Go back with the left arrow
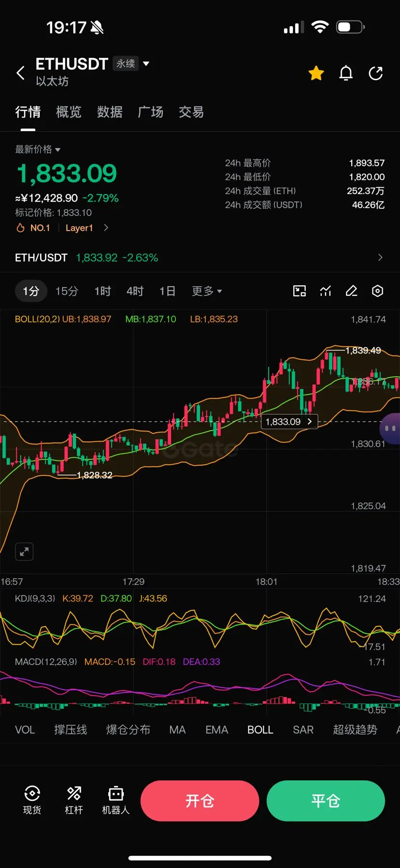Viewport: 400px width, 868px height. (21, 73)
